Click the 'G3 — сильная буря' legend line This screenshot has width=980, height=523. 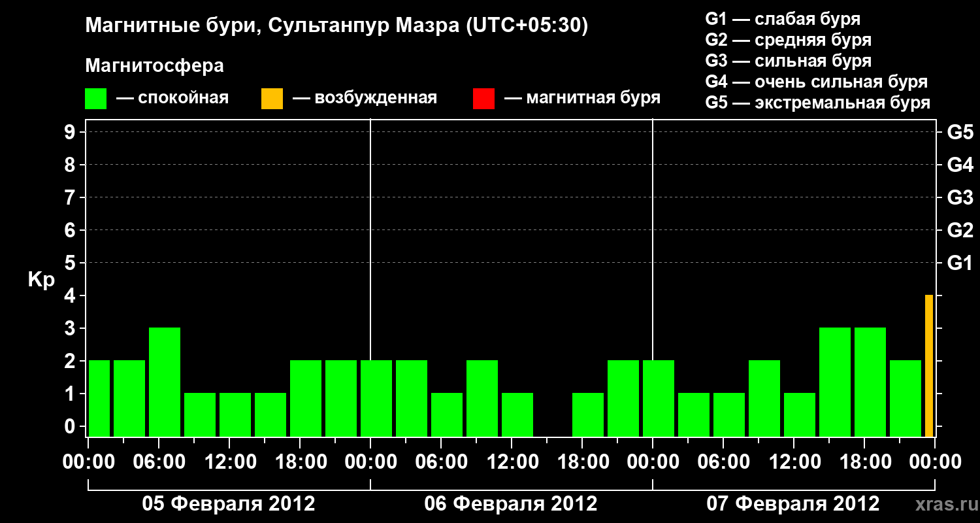coord(789,61)
